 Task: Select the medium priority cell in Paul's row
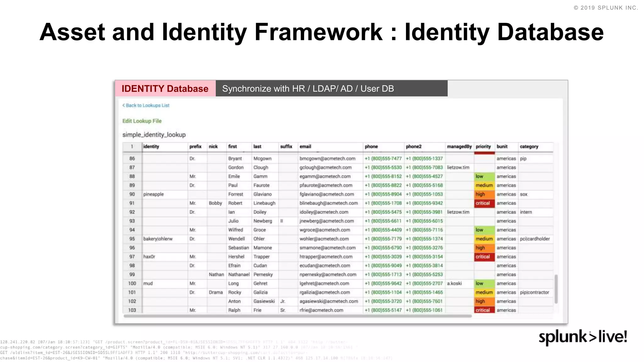pyautogui.click(x=484, y=185)
